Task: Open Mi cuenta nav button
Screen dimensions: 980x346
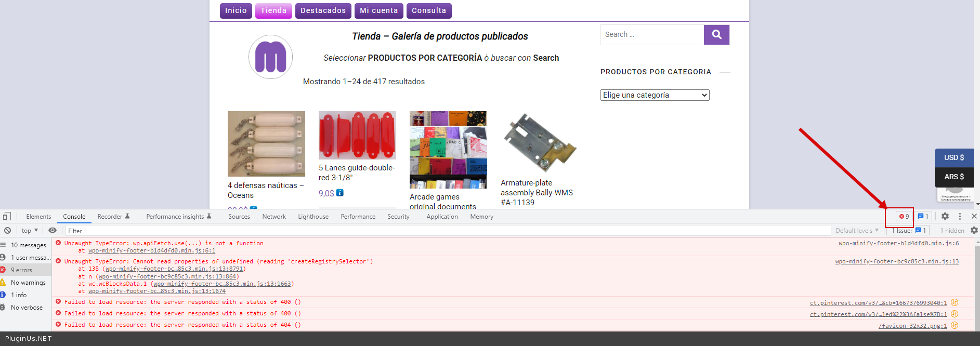Action: tap(379, 10)
